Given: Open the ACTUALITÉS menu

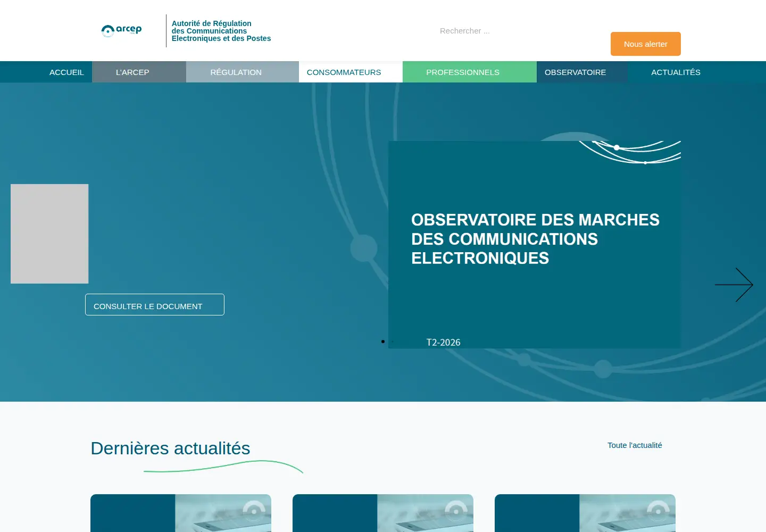Looking at the screenshot, I should click(676, 72).
